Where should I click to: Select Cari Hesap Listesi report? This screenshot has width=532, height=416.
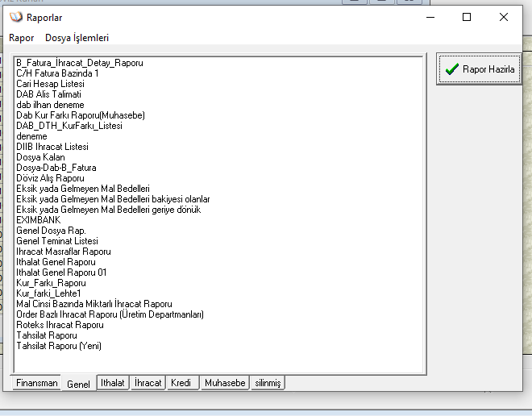pos(50,84)
